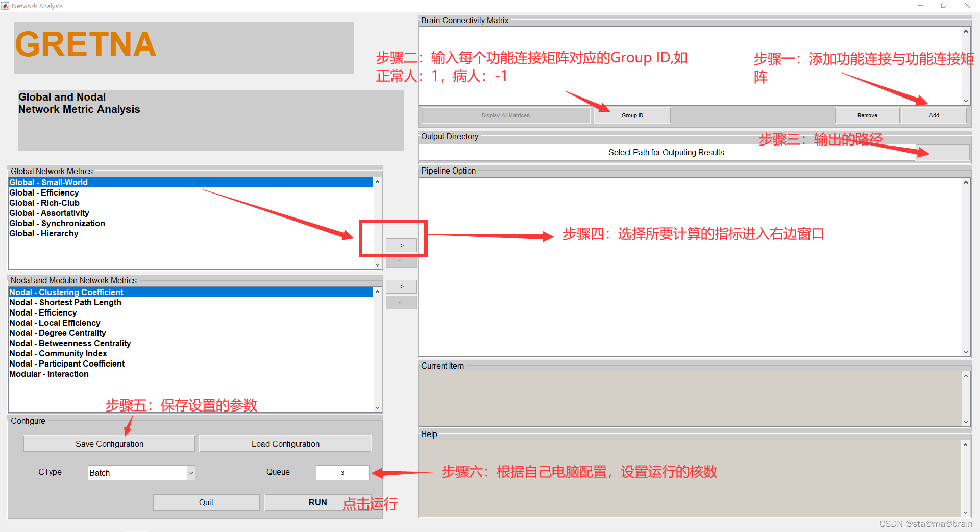Click Current Item panel scroll-down arrow
980x532 pixels.
click(x=966, y=422)
